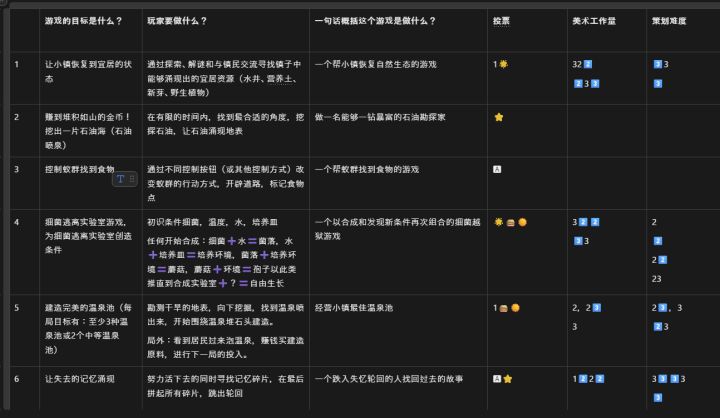Click the paragraph starting 局外：看到居民过来泡温泉
Screen dimensions: 720x418
(225, 347)
